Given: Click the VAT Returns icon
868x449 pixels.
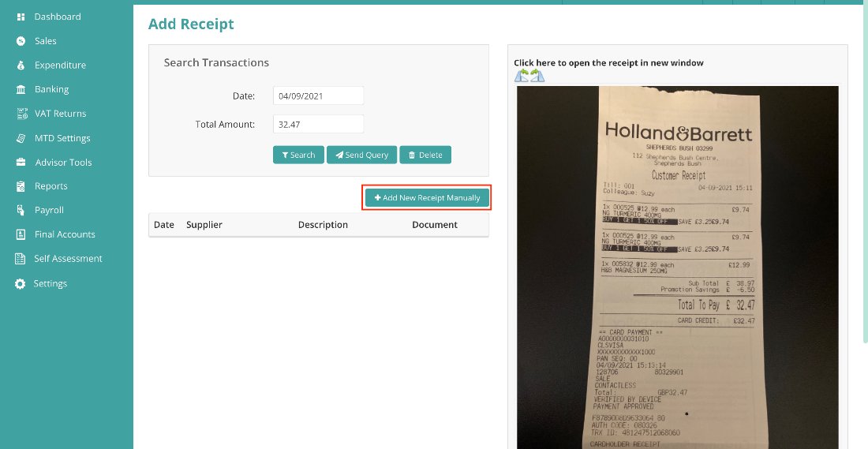Looking at the screenshot, I should pyautogui.click(x=22, y=114).
